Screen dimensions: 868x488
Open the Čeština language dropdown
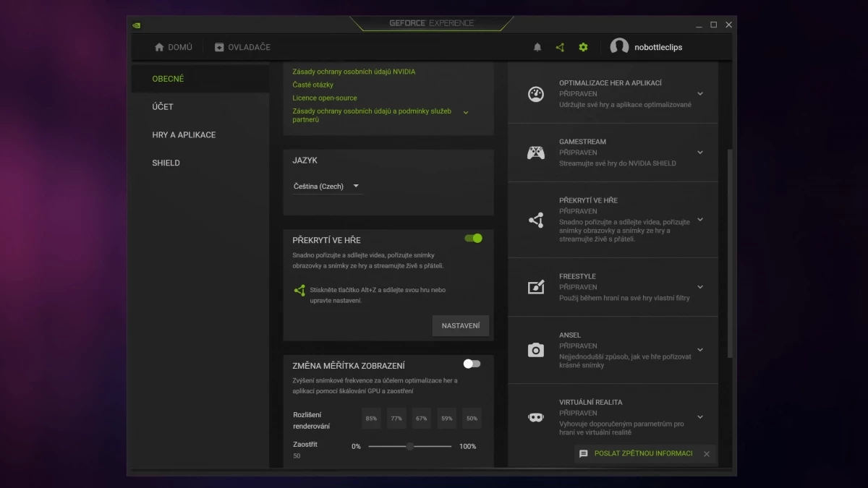(327, 187)
